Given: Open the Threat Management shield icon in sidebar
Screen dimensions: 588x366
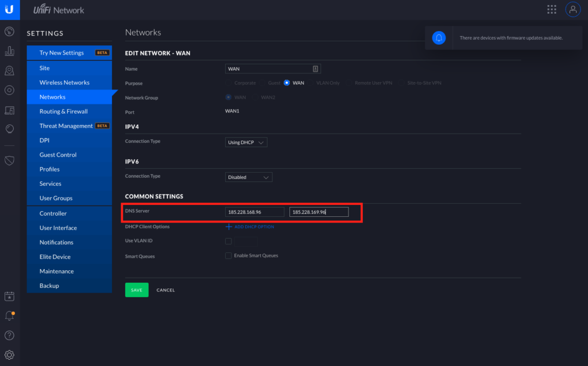Looking at the screenshot, I should (x=9, y=161).
